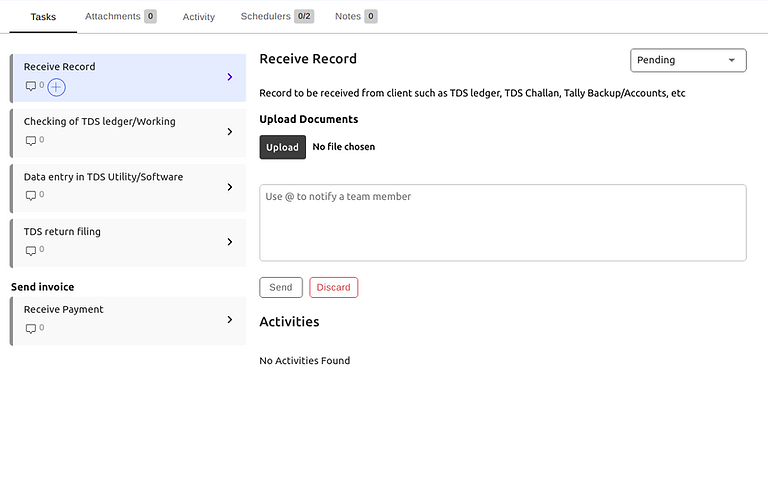
Task: Discard the comment draft
Action: pos(333,288)
